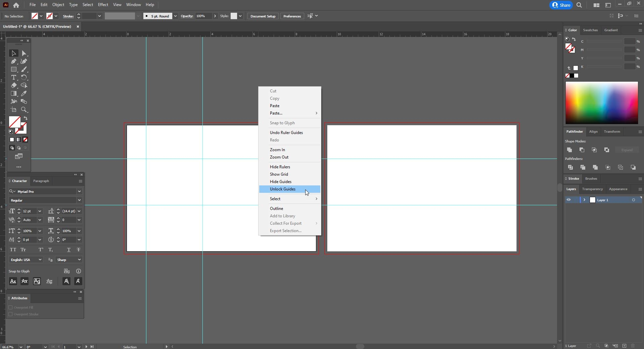644x349 pixels.
Task: Pick a color from the CMYK spectrum
Action: (x=601, y=102)
